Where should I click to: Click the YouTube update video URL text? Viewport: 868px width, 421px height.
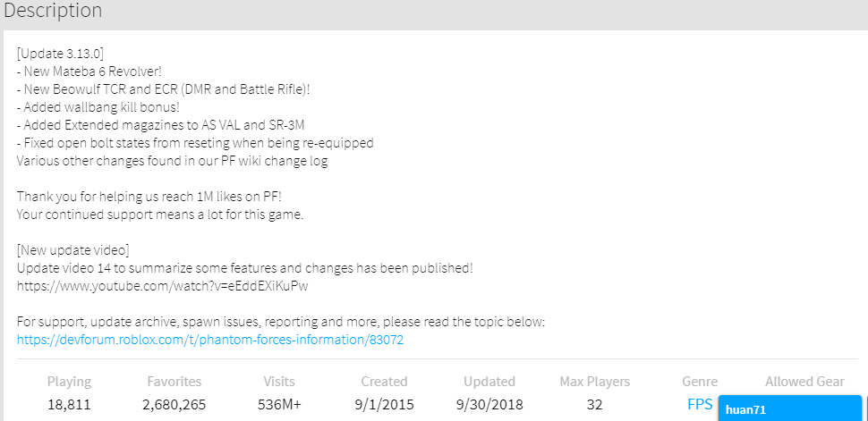[162, 286]
